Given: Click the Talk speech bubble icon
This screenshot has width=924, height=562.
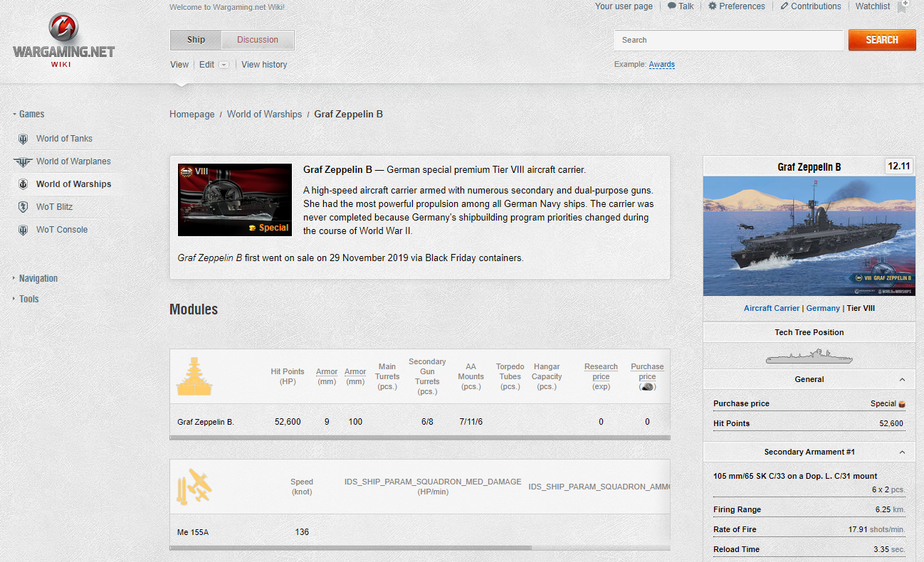Looking at the screenshot, I should [671, 6].
